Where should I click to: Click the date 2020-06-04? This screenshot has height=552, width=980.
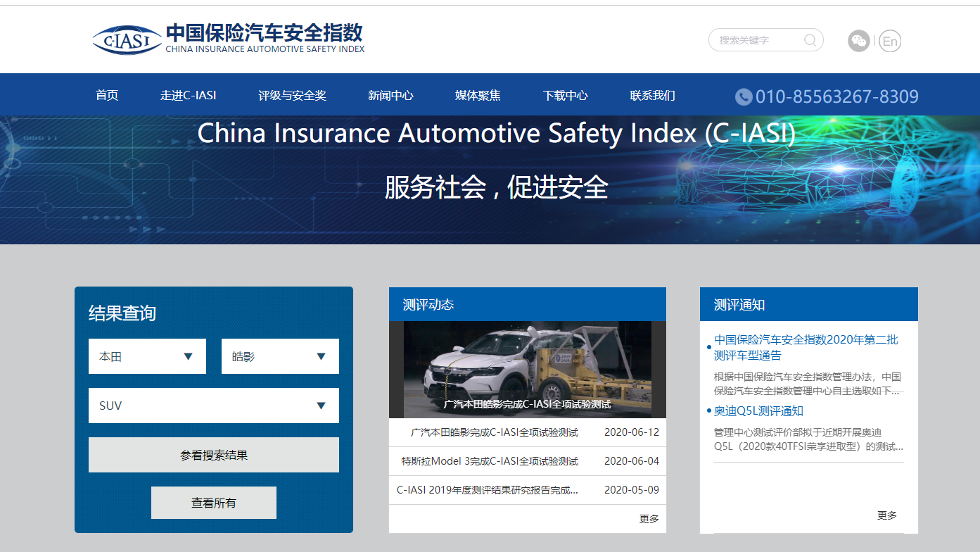click(x=632, y=461)
